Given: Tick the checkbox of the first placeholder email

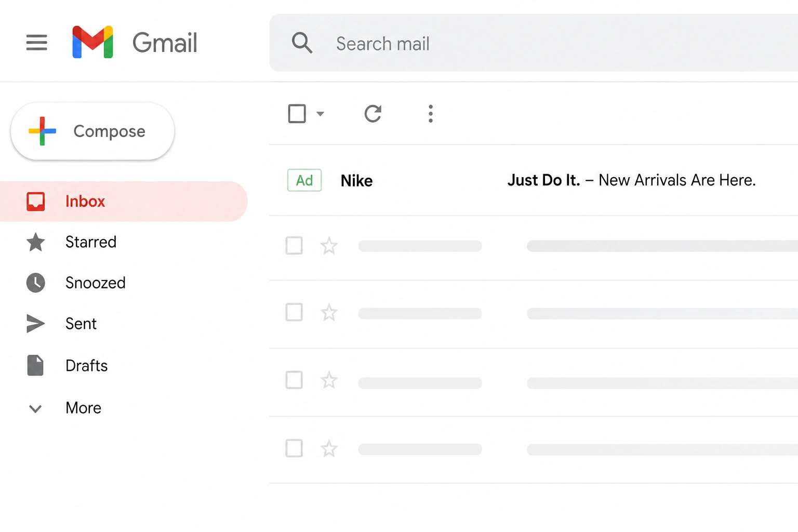Looking at the screenshot, I should click(x=294, y=246).
